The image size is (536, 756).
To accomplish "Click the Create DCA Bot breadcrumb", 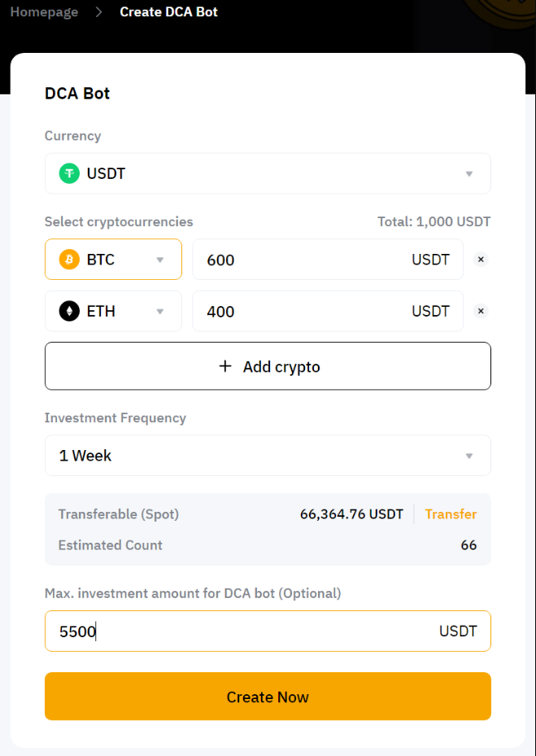I will 168,12.
